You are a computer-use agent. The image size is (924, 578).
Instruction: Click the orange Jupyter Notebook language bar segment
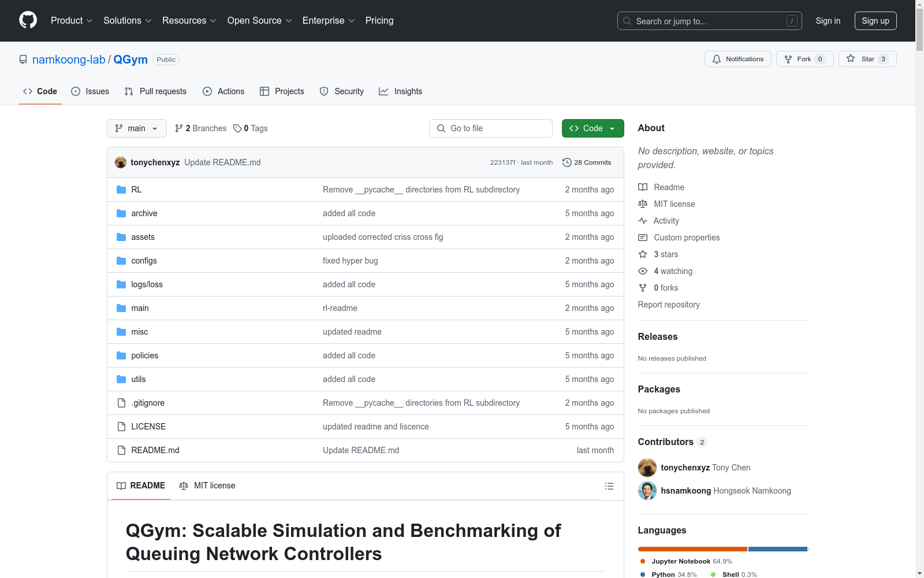tap(692, 549)
